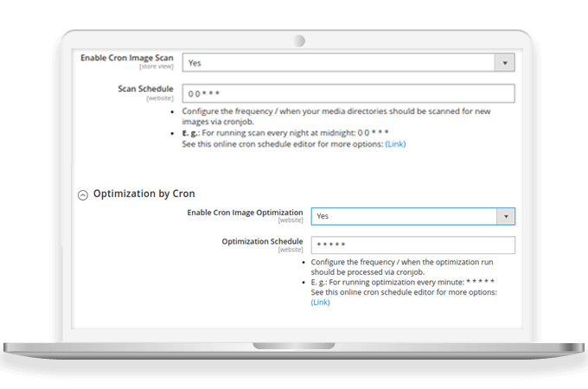Click the midnight scan example help text

tap(285, 134)
